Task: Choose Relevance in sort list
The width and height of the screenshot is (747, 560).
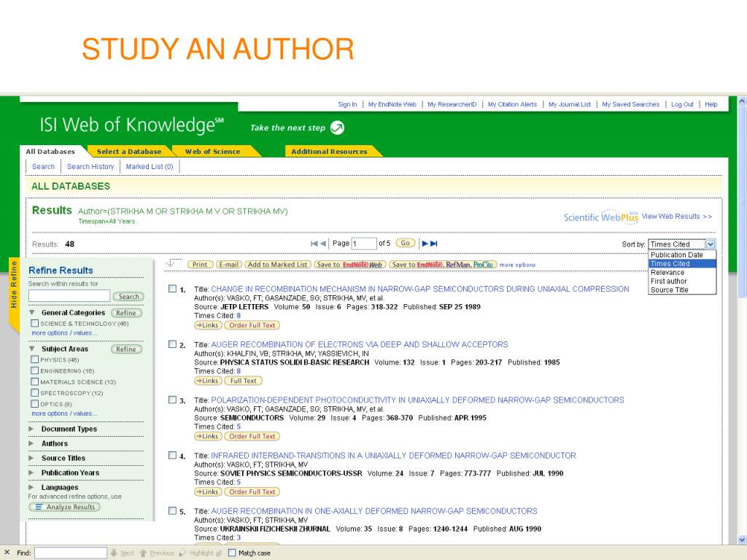Action: pos(682,273)
